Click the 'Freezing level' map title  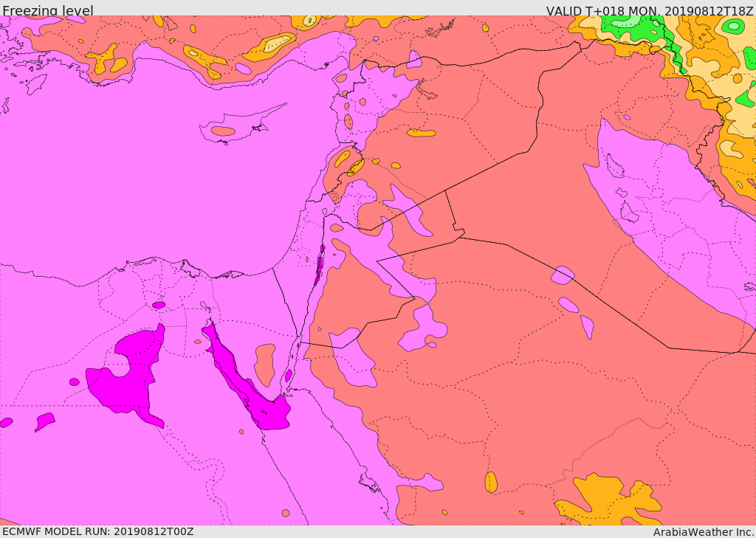pos(48,10)
